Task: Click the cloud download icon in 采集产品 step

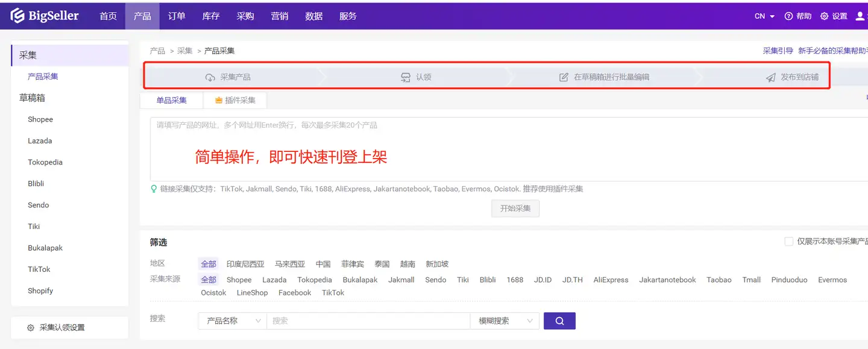Action: (210, 77)
